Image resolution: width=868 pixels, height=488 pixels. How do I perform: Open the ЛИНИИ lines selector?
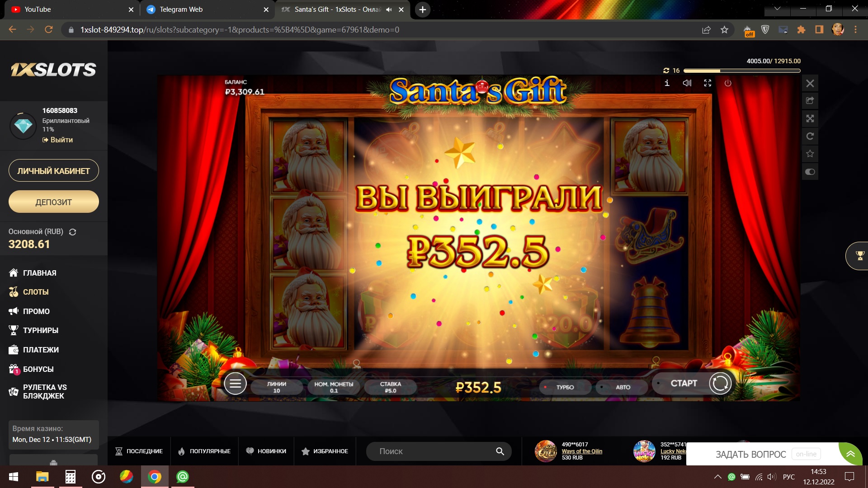pos(276,387)
